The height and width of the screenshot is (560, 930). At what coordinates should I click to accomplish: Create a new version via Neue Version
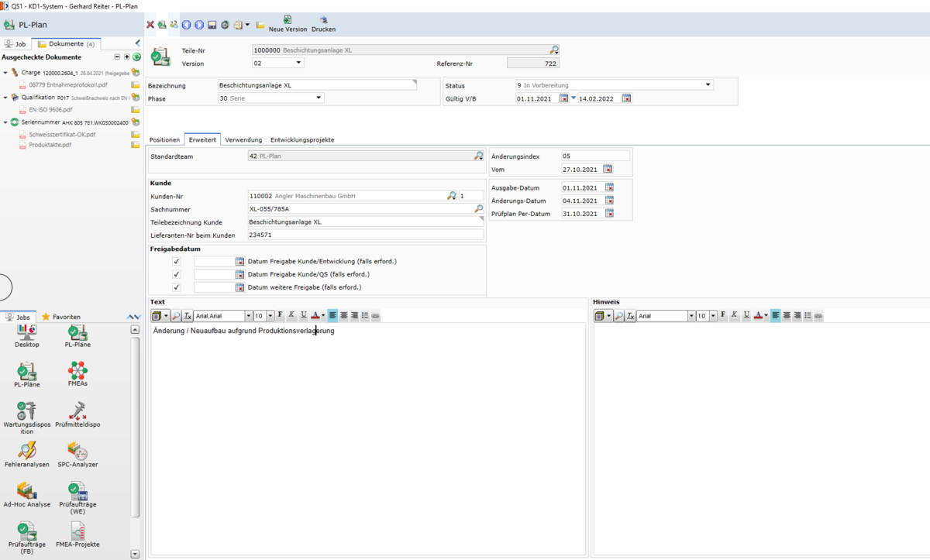[288, 24]
